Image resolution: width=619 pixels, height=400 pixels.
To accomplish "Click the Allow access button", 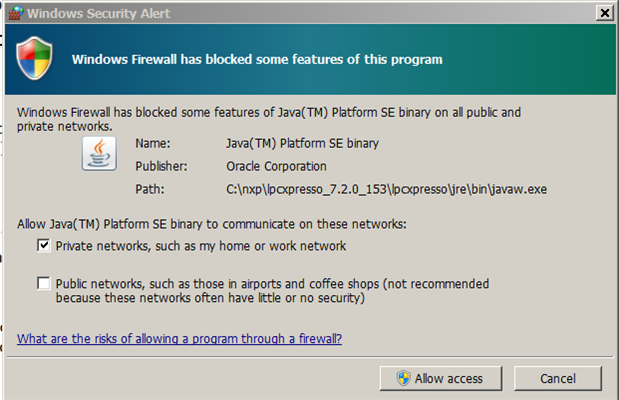I will [441, 378].
